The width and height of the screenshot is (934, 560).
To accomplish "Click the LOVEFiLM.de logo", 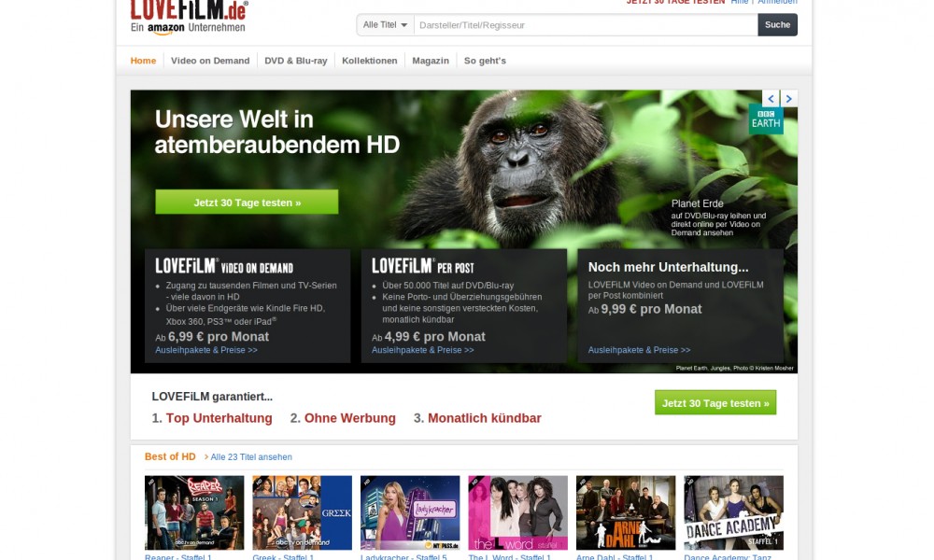I will 189,17.
